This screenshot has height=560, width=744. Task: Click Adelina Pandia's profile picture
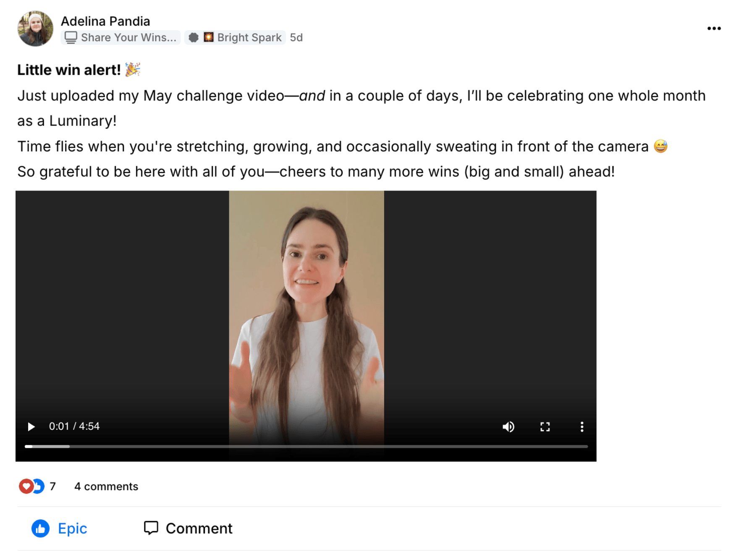click(x=35, y=29)
